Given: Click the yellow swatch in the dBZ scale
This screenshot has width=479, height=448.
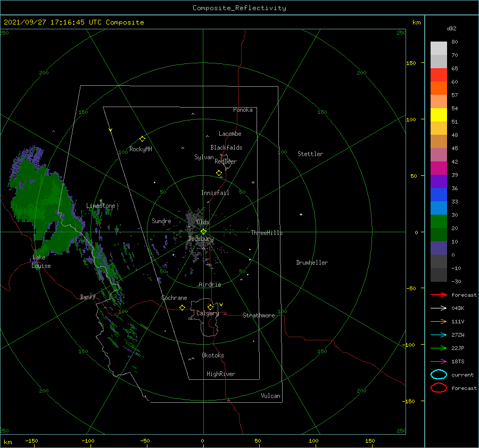Looking at the screenshot, I should [x=439, y=115].
